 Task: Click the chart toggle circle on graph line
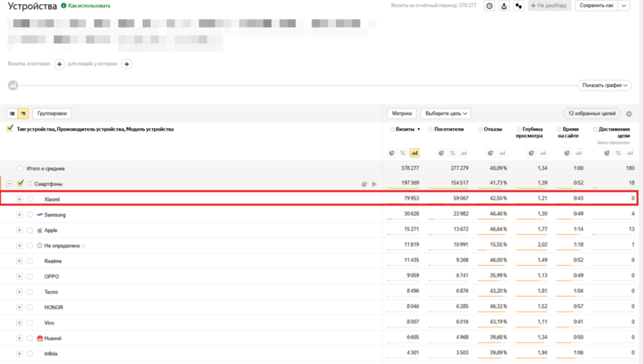(13, 85)
